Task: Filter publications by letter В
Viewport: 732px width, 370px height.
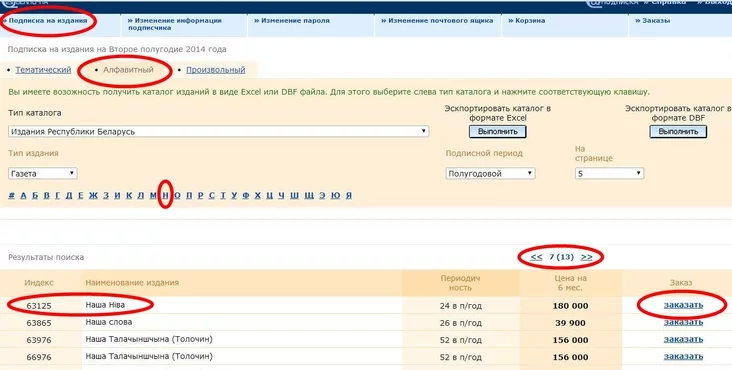Action: tap(47, 195)
